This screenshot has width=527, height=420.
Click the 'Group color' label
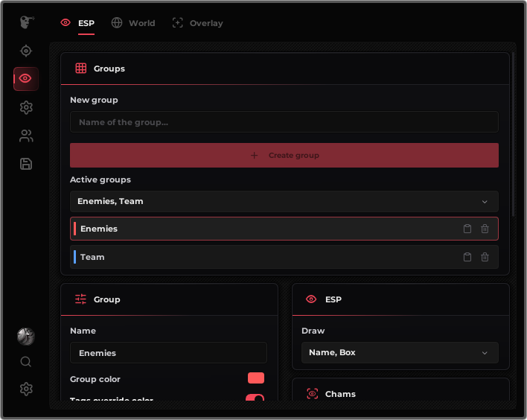tap(95, 379)
